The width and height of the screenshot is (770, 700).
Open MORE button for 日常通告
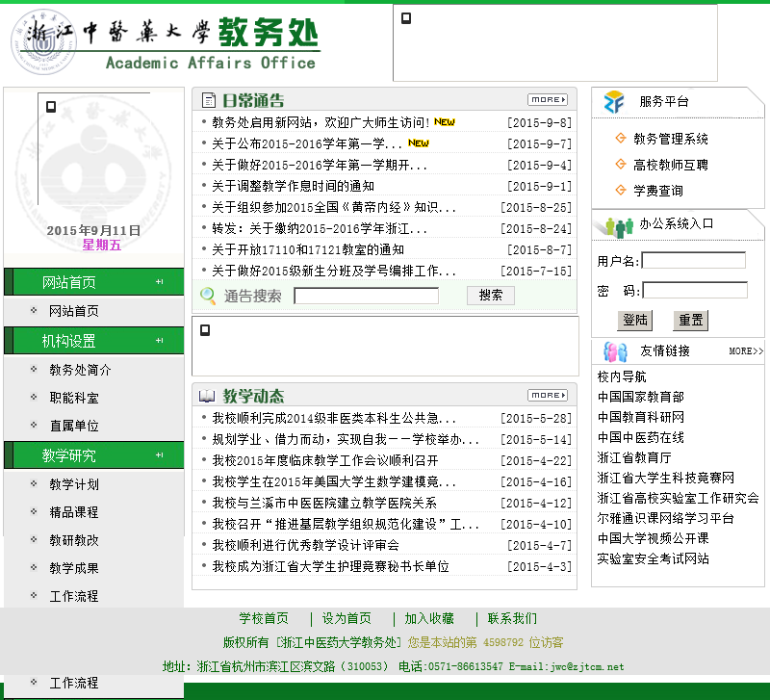548,99
